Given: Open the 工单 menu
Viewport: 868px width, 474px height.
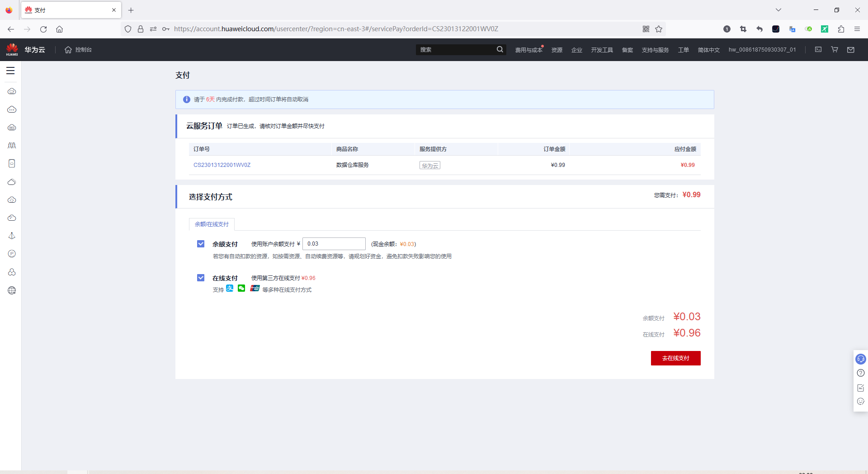Looking at the screenshot, I should coord(684,50).
